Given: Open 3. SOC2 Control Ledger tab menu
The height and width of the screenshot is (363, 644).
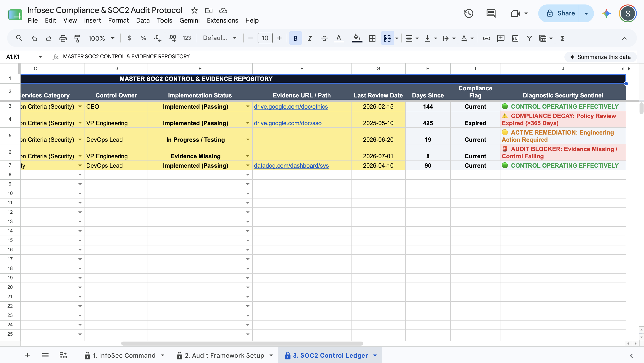Looking at the screenshot, I should (375, 355).
